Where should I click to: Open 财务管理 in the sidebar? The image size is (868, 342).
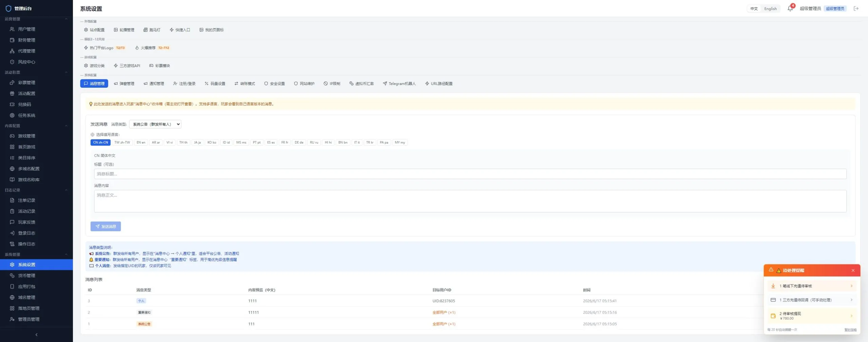[x=36, y=40]
